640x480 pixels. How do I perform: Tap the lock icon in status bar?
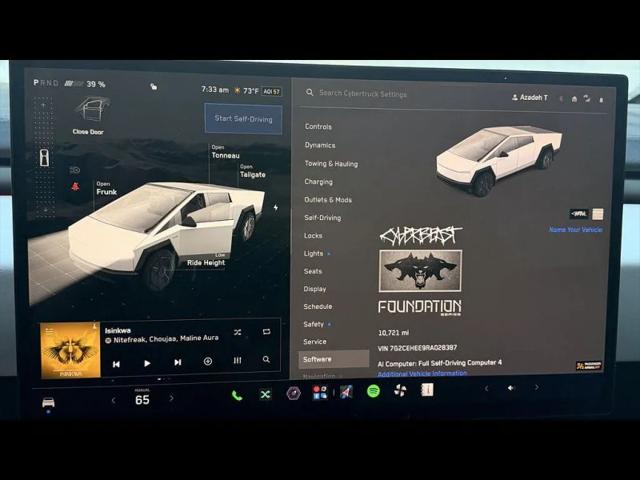click(153, 86)
